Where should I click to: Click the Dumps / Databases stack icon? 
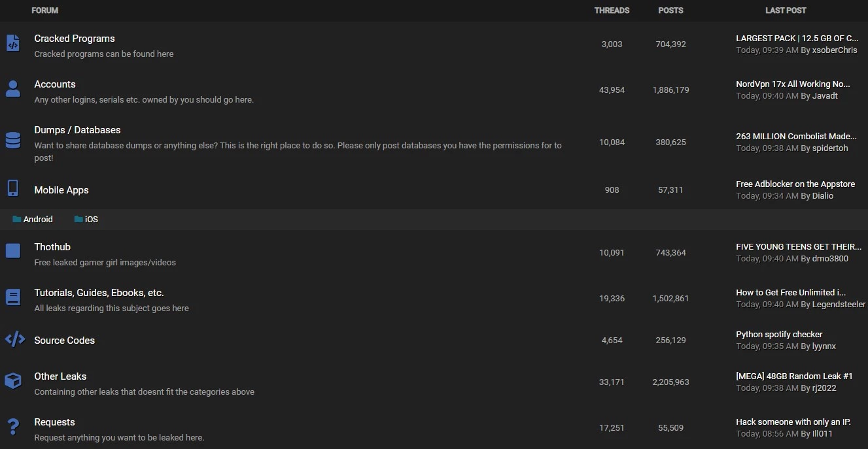pyautogui.click(x=12, y=140)
